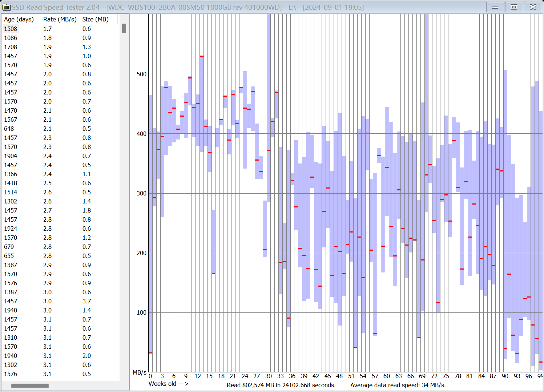
Task: Sort by the Size (MB) column header
Action: pyautogui.click(x=96, y=20)
